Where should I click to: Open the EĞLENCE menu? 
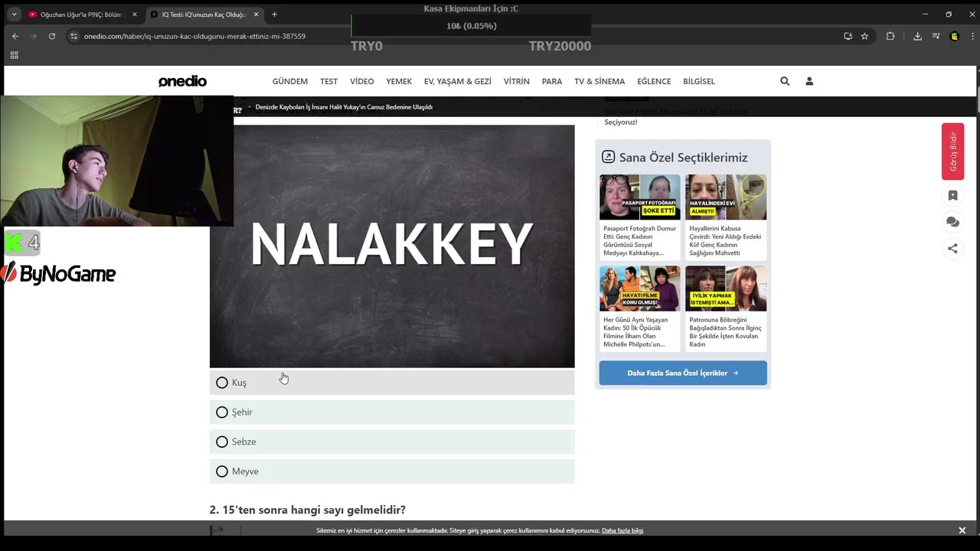click(654, 81)
